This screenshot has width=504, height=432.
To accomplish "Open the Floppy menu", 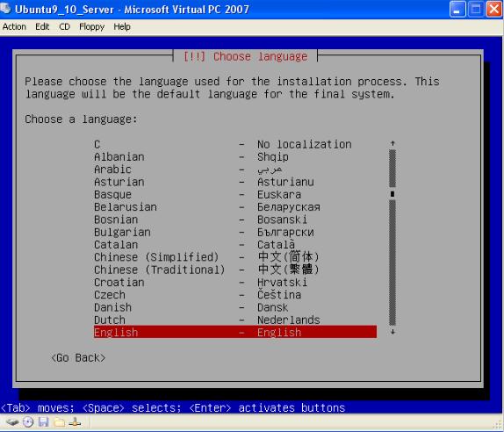I will 91,26.
